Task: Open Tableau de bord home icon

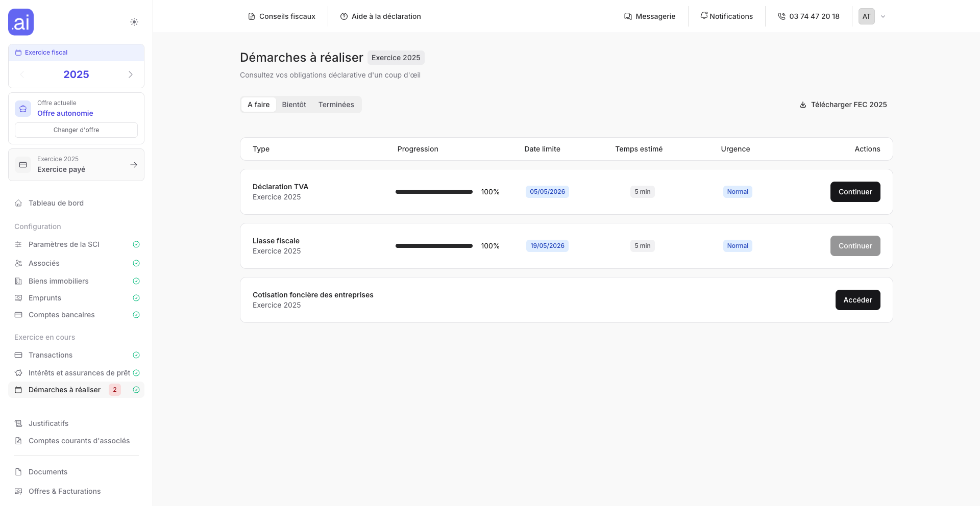Action: point(18,203)
